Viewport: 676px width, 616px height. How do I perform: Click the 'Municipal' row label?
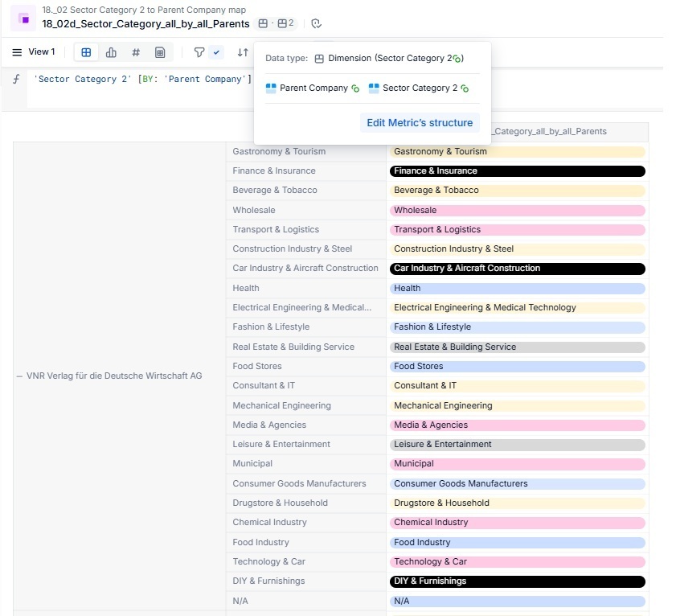tap(252, 464)
